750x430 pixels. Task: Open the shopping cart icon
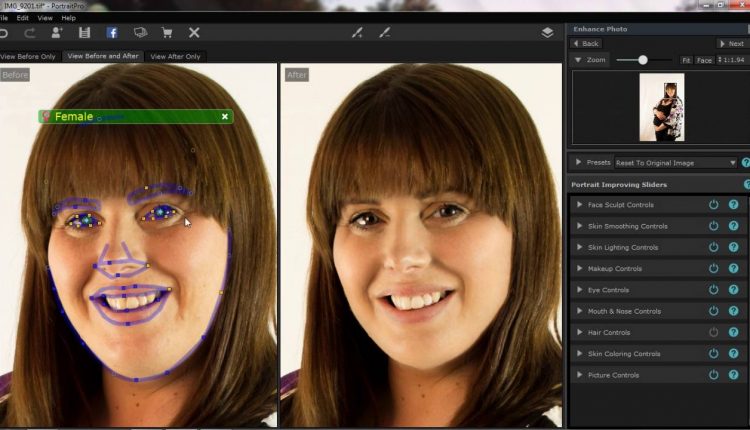click(167, 33)
